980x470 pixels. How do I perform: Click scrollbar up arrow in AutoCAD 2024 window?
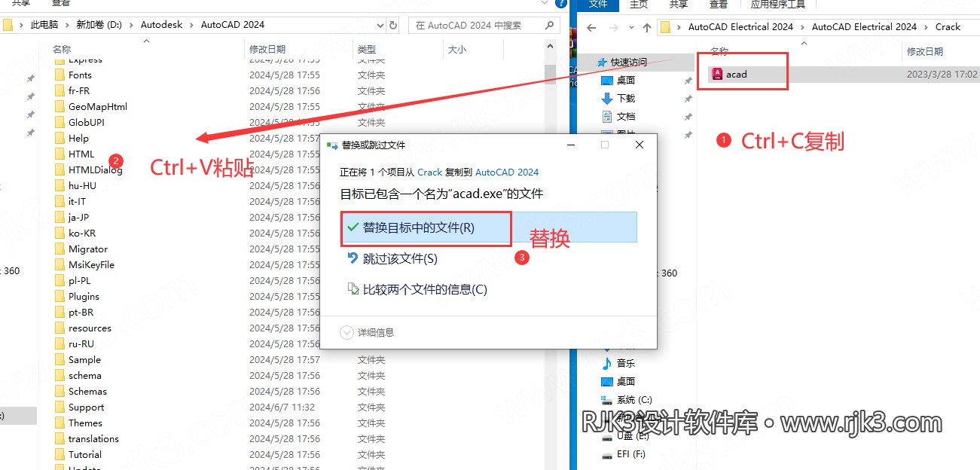tap(550, 48)
